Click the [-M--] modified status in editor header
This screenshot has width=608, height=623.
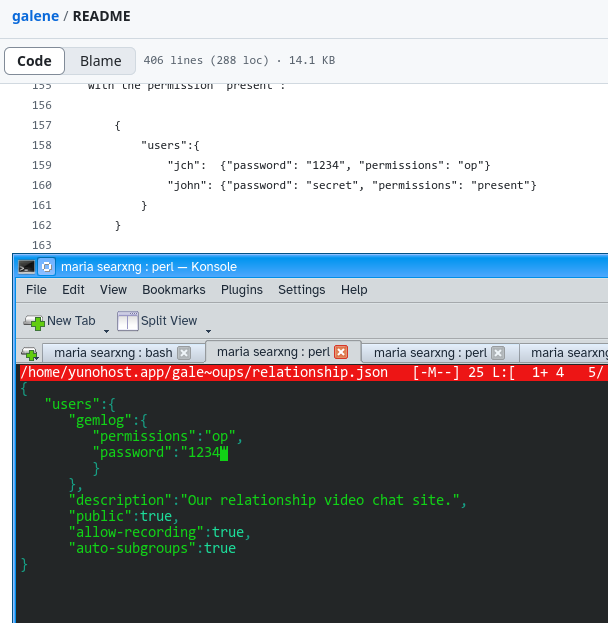436,373
